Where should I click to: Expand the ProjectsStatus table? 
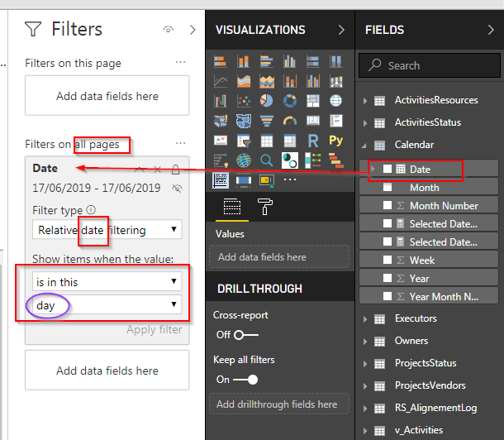point(365,364)
